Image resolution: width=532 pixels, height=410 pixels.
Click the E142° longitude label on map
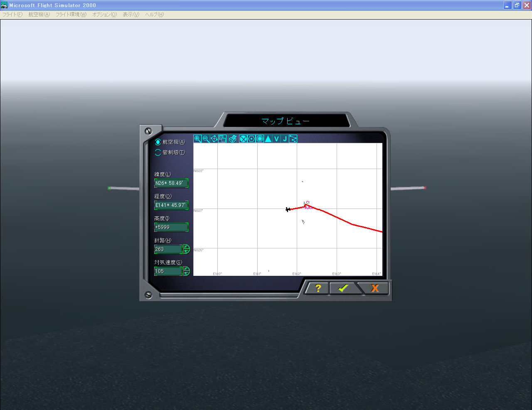coord(297,274)
